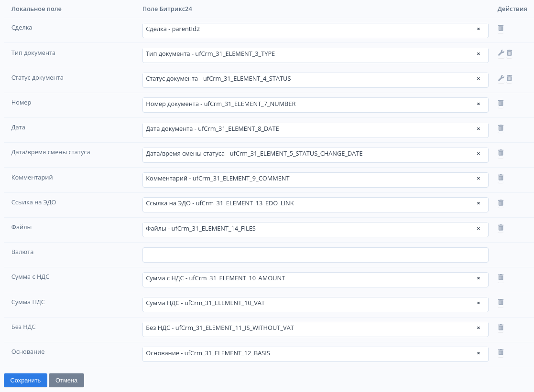Clear the Сделка - parentId2 selection
This screenshot has width=534, height=392.
point(478,29)
